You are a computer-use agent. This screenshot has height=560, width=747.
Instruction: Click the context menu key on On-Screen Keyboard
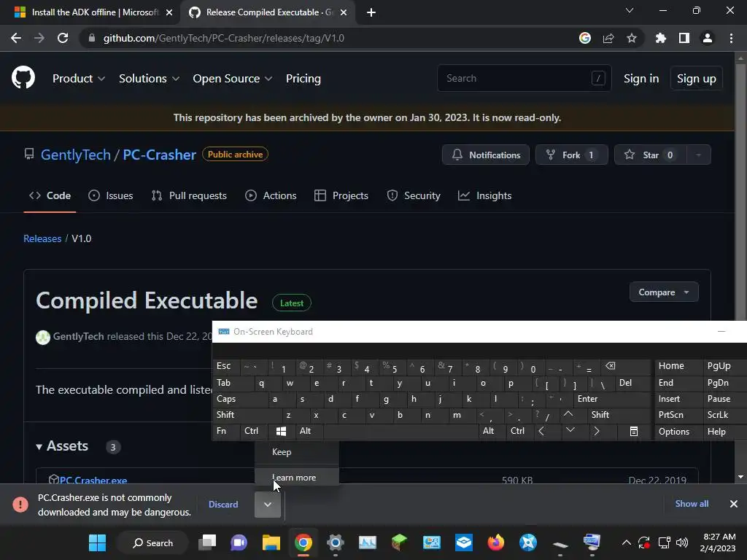click(634, 432)
